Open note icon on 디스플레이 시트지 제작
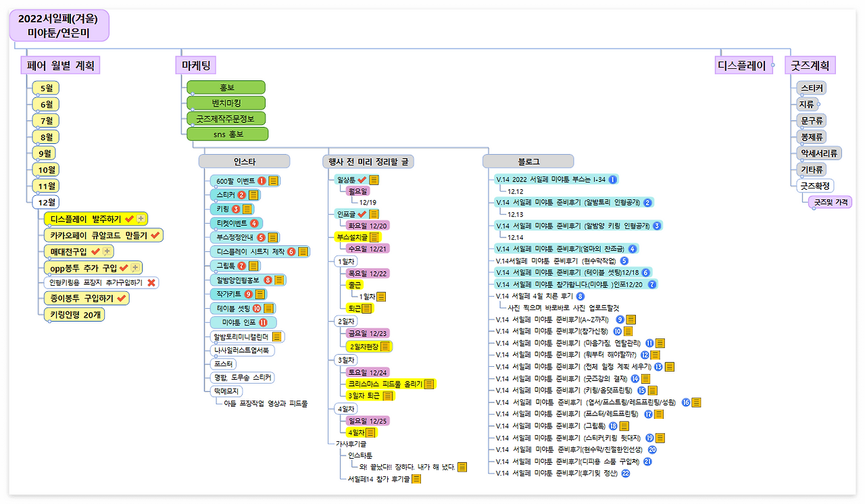This screenshot has width=865, height=504. click(303, 251)
